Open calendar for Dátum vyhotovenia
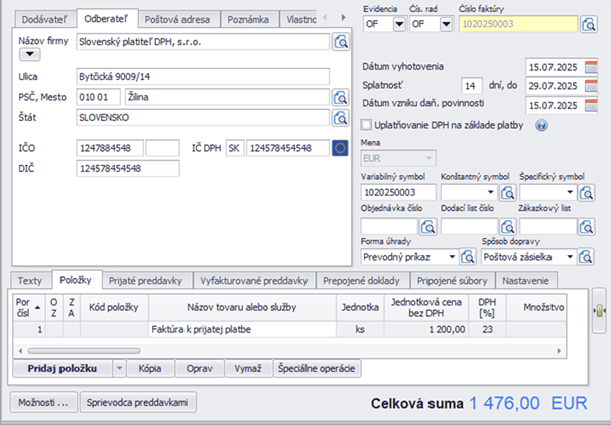The height and width of the screenshot is (425, 611). [x=592, y=66]
